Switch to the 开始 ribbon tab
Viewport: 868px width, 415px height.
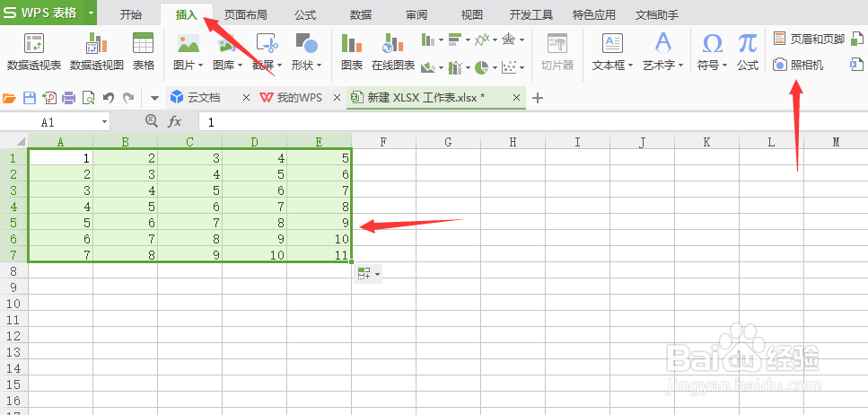click(x=131, y=15)
